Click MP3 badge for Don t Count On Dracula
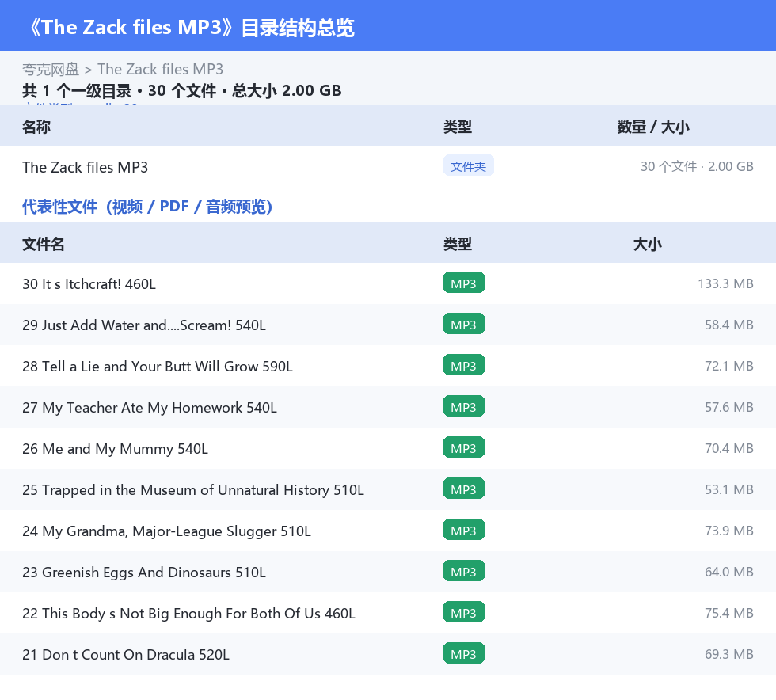The height and width of the screenshot is (700, 776). point(464,653)
